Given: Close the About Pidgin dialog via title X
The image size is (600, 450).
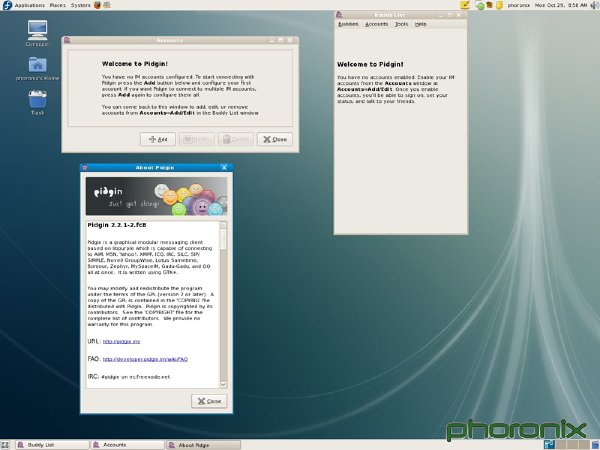Looking at the screenshot, I should [x=224, y=167].
